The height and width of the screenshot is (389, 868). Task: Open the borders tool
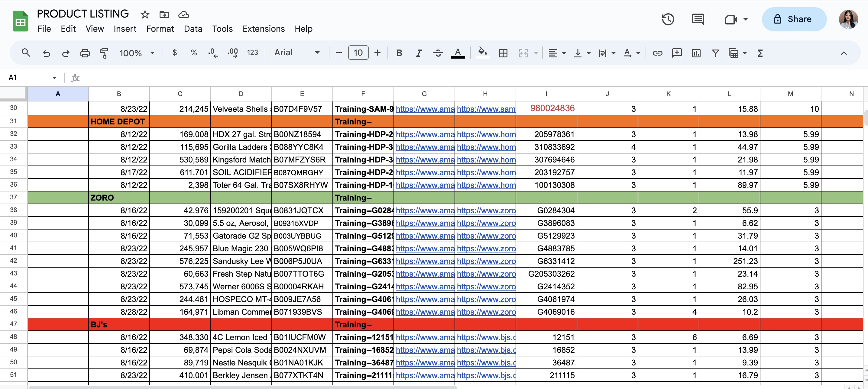[x=503, y=53]
